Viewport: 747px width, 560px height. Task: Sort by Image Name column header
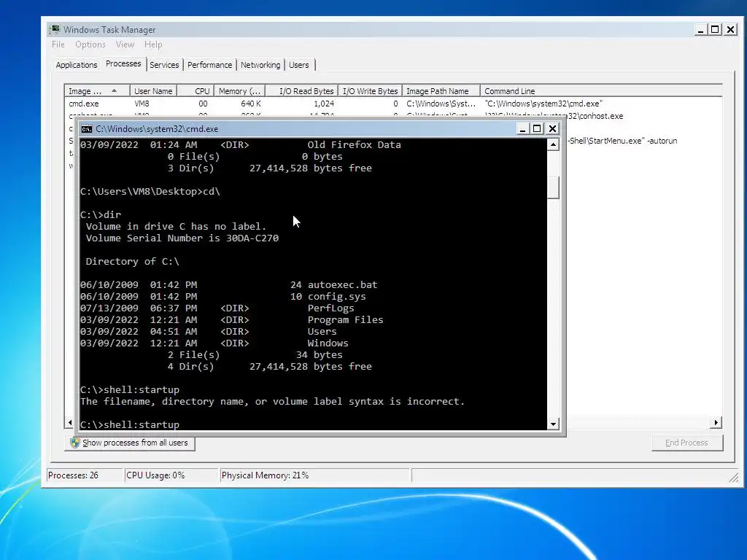(97, 91)
